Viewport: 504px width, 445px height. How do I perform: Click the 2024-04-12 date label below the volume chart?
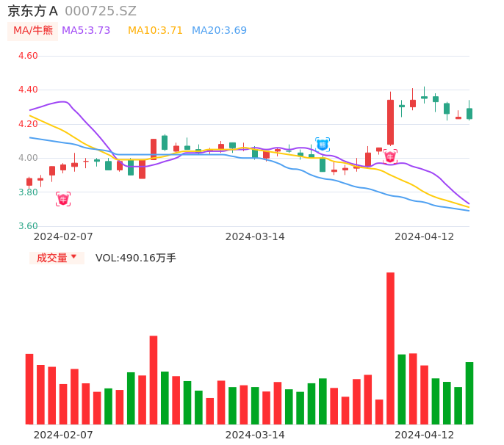[x=424, y=435]
